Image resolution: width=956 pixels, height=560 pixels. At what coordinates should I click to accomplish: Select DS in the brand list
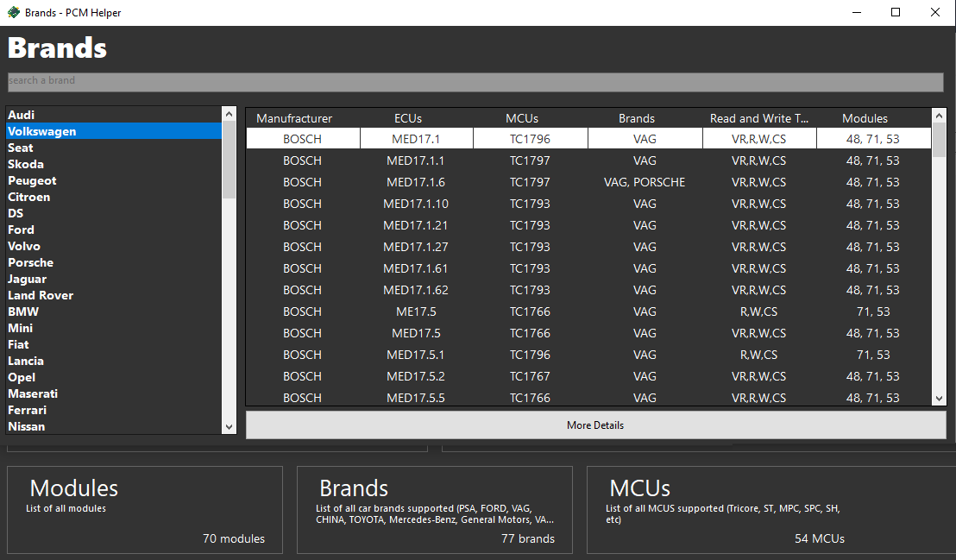coord(114,213)
